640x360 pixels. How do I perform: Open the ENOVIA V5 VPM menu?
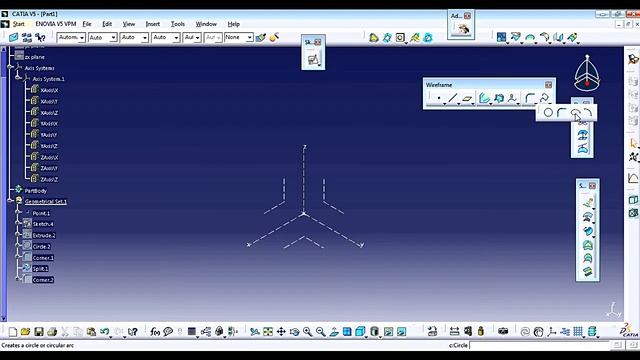[56, 24]
